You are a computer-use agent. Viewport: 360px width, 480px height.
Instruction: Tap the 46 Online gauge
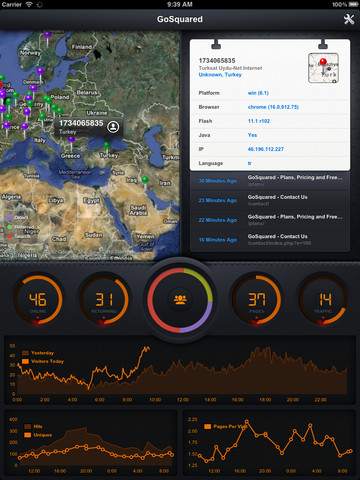[38, 299]
